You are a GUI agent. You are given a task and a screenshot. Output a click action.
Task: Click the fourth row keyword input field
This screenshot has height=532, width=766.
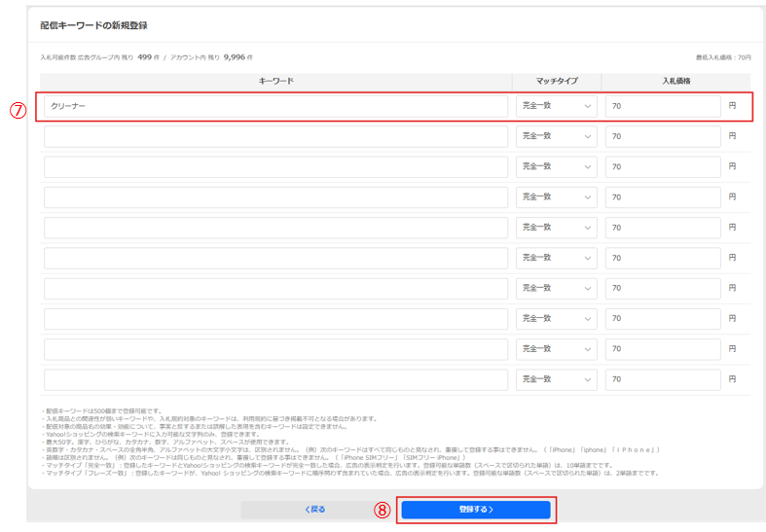click(275, 197)
